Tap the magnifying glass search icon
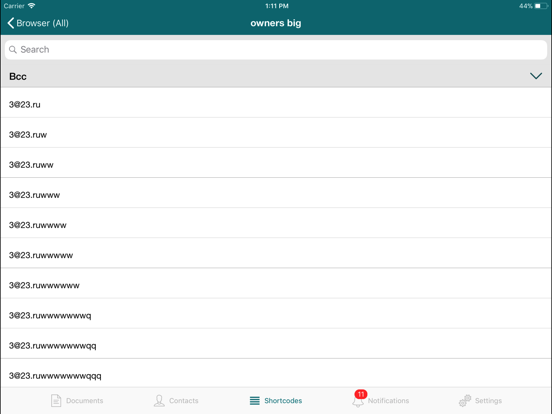552x414 pixels. tap(13, 50)
